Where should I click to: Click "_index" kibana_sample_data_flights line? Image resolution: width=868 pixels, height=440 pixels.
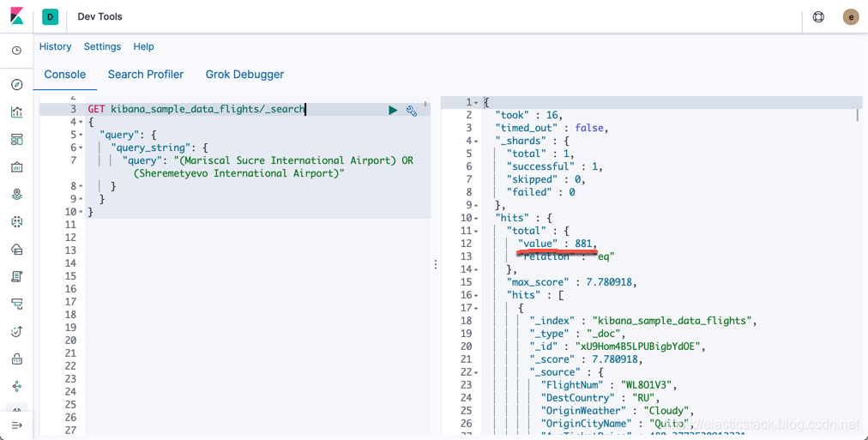point(642,321)
